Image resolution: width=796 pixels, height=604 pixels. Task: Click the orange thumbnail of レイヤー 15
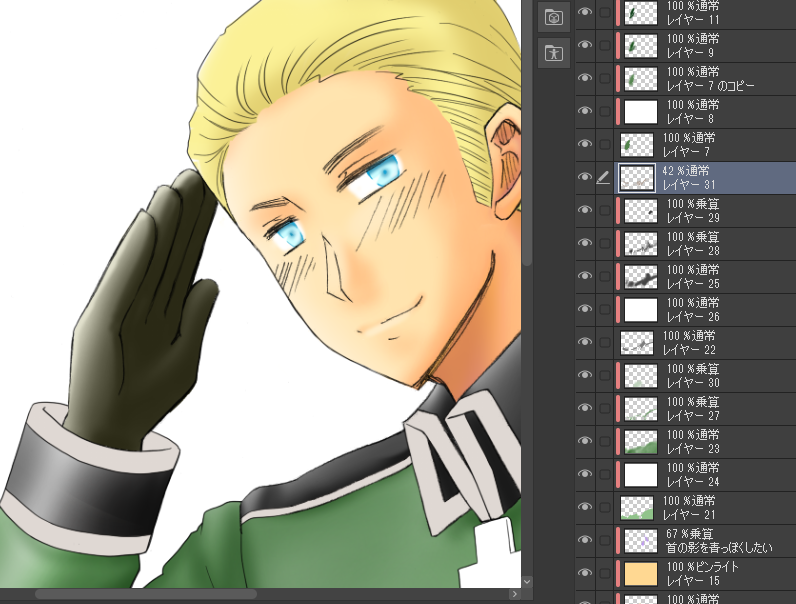(x=641, y=574)
